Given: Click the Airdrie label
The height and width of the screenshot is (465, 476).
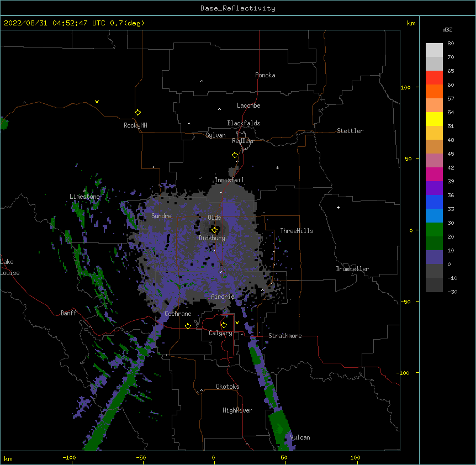Looking at the screenshot, I should coord(223,297).
